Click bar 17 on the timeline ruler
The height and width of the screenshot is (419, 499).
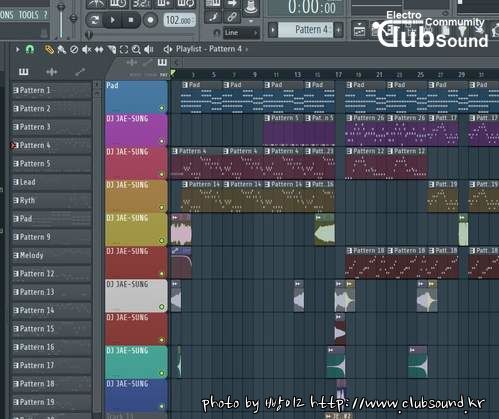pyautogui.click(x=338, y=75)
